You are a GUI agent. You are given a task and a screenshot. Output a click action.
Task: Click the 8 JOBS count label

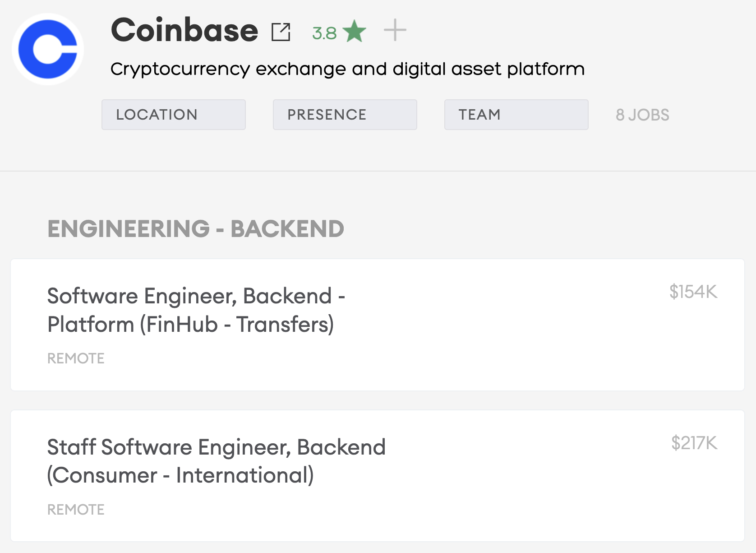(x=642, y=115)
